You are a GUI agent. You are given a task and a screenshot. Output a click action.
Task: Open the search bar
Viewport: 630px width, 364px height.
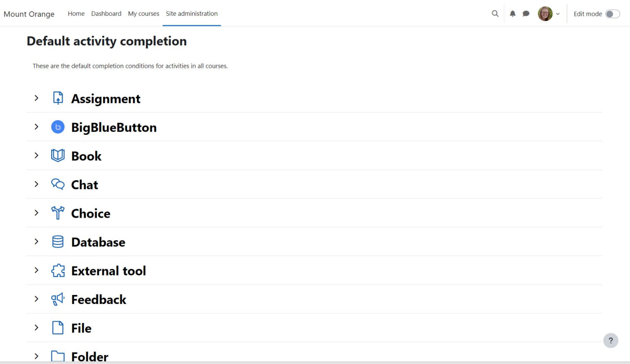[x=495, y=14]
